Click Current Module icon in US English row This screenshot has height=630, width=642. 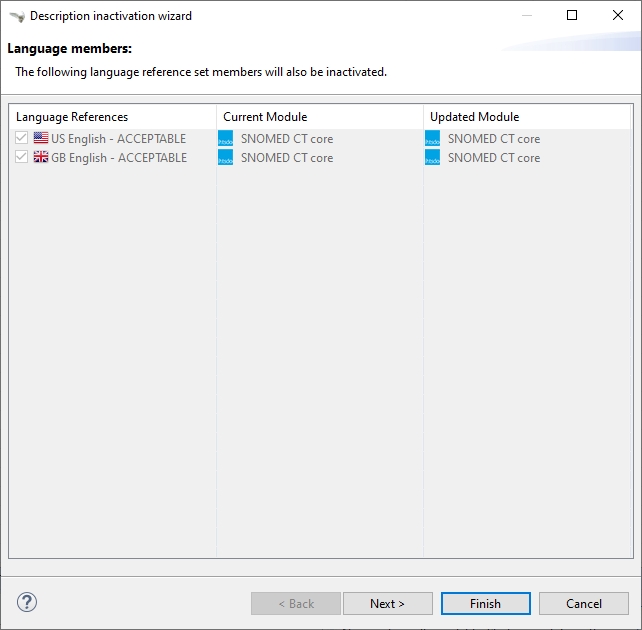[x=225, y=139]
